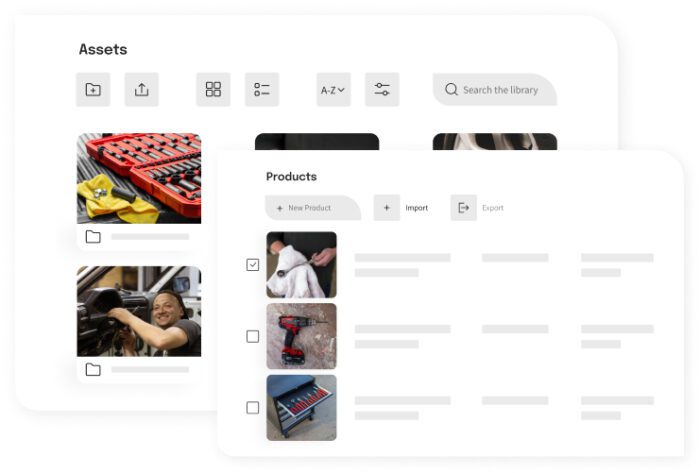Open the red socket set asset thumbnail

[139, 178]
